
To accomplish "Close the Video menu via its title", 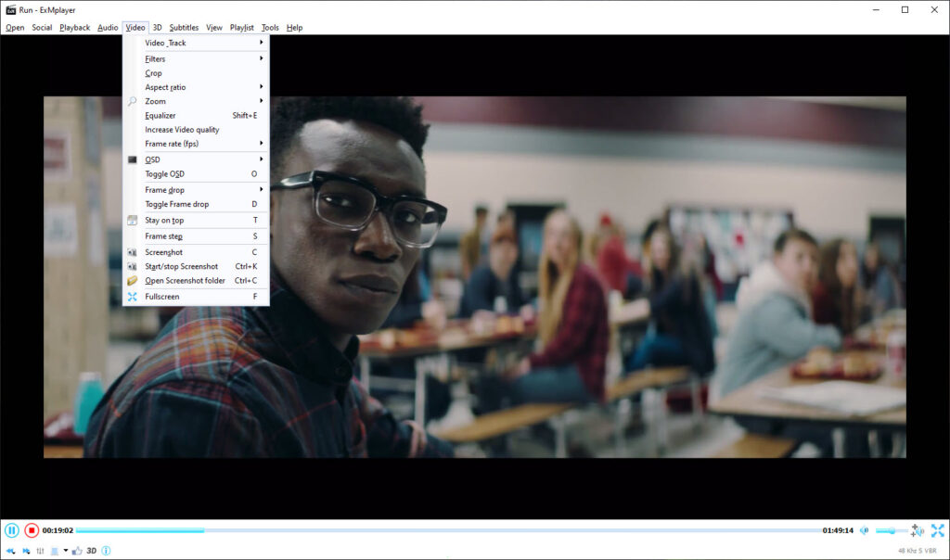I will 135,27.
